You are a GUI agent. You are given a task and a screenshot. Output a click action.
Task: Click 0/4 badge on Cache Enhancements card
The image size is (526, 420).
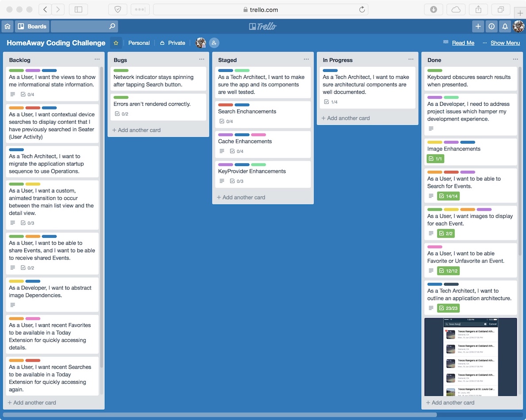(x=236, y=151)
